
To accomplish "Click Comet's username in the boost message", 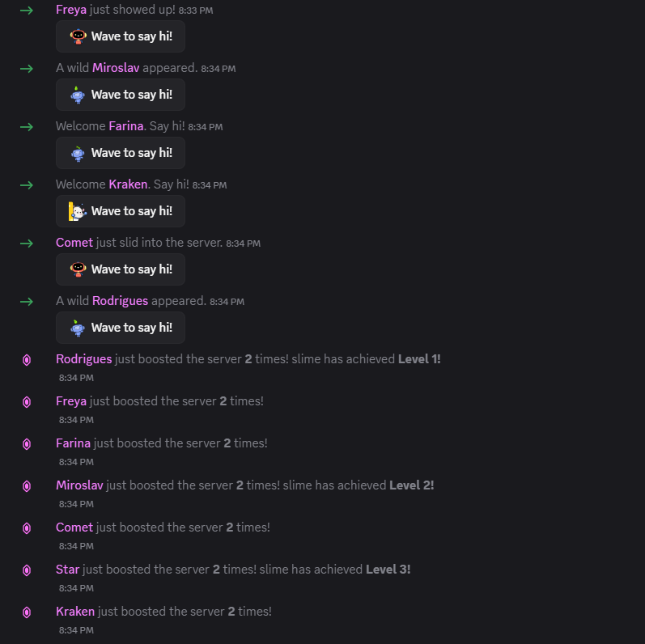I will click(74, 527).
